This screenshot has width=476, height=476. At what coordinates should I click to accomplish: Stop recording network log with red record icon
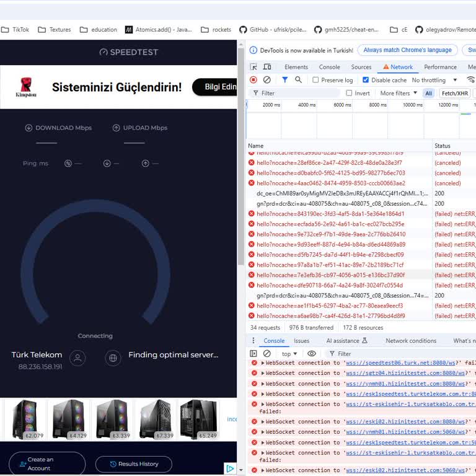point(253,80)
